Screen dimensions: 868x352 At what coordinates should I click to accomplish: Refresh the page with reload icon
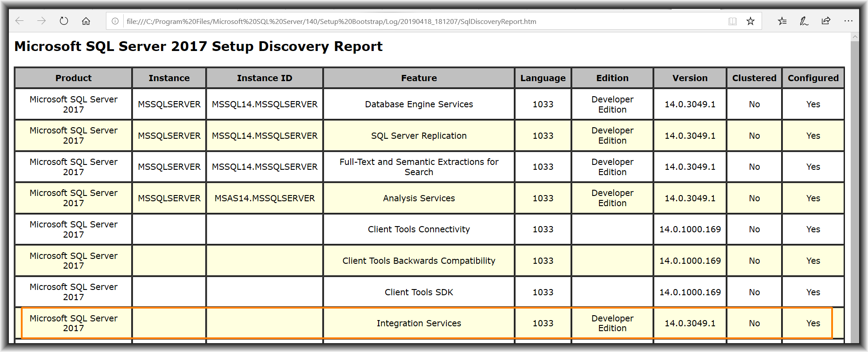[x=64, y=21]
